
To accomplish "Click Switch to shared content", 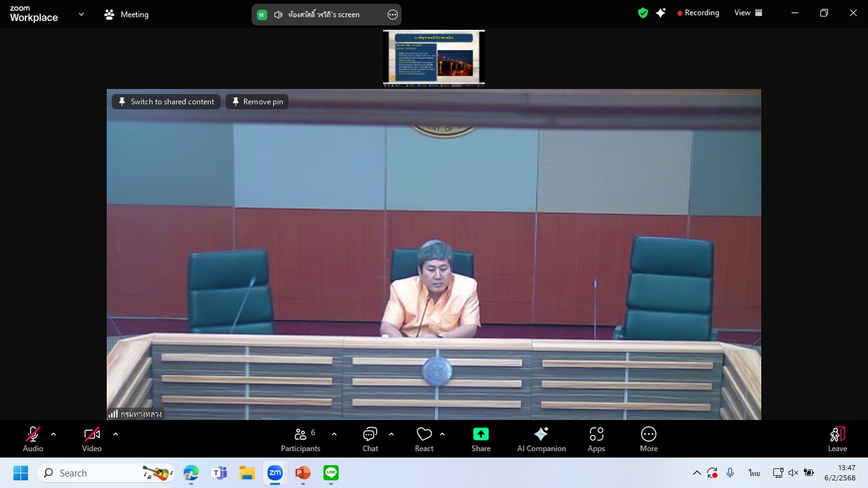I will tap(166, 102).
